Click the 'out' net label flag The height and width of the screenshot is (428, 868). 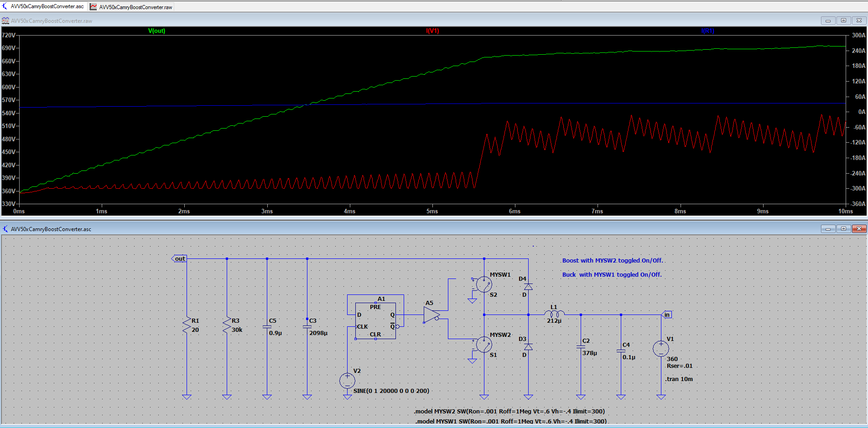tap(179, 259)
